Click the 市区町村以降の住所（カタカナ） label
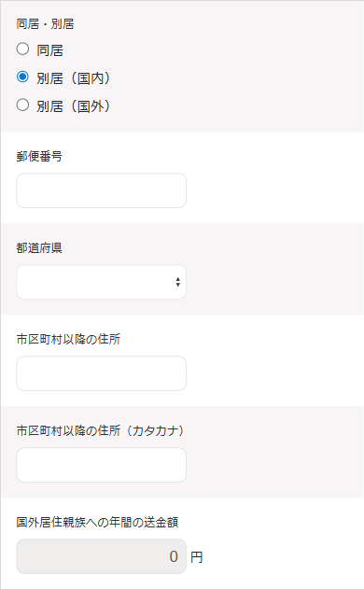The width and height of the screenshot is (364, 589). point(101,430)
